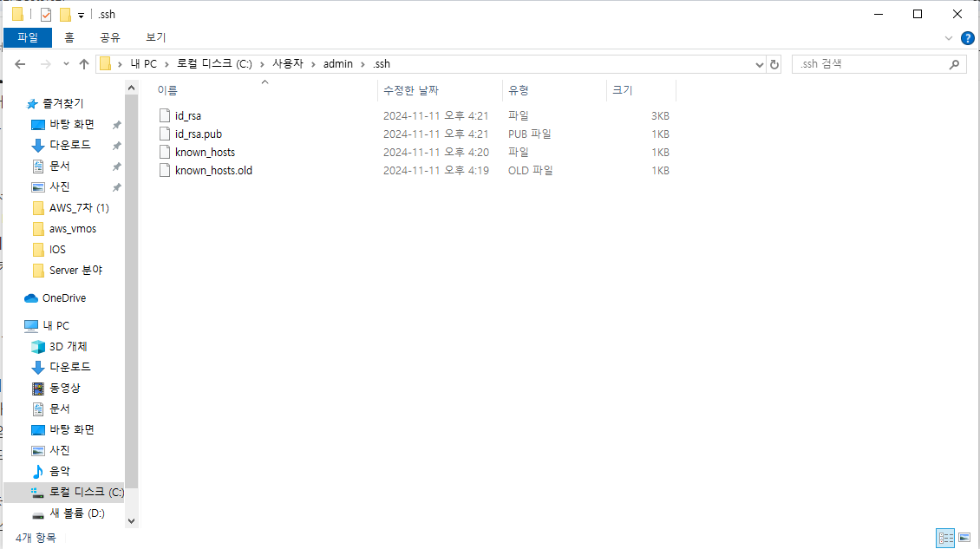Click the title bar folder icon

[18, 15]
